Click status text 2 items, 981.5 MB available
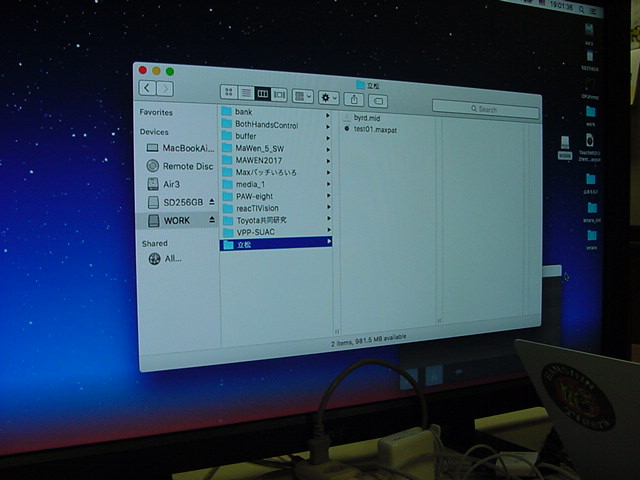This screenshot has height=480, width=640. click(x=368, y=340)
